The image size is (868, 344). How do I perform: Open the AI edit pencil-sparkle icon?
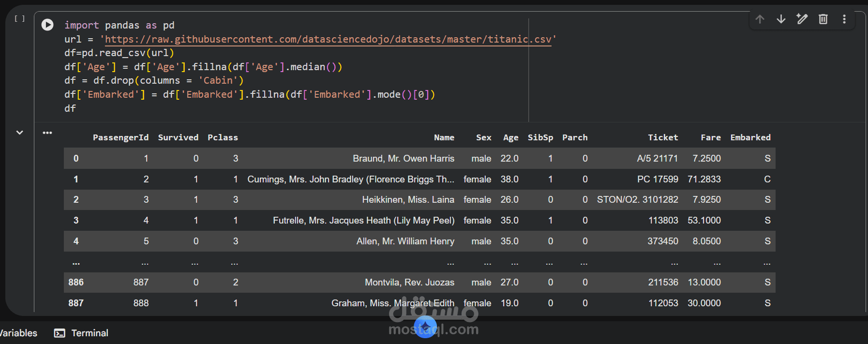tap(802, 19)
